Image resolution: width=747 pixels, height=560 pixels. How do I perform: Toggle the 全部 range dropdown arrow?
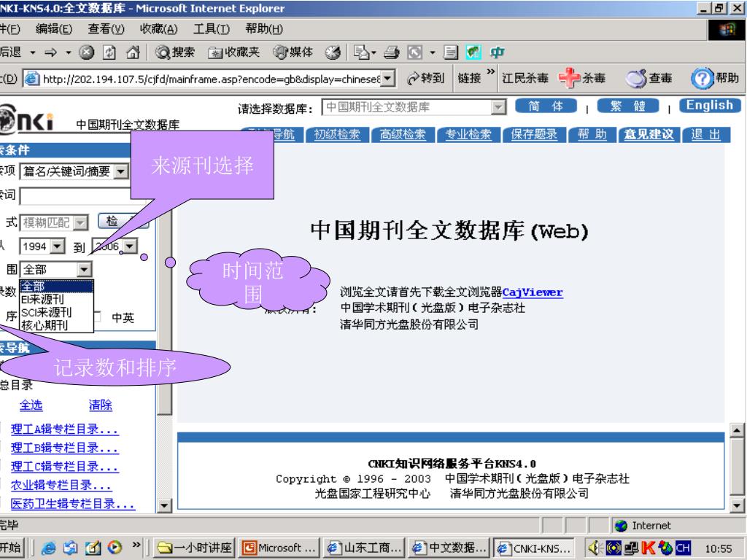pyautogui.click(x=84, y=270)
